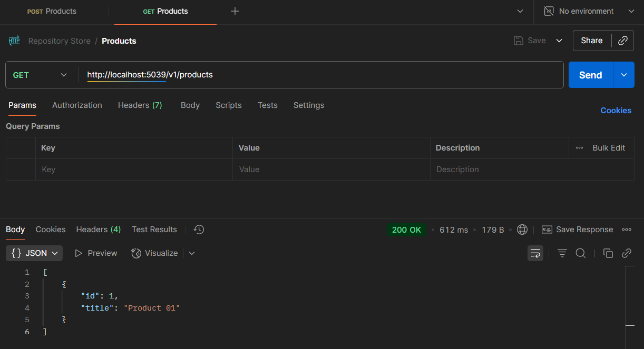The height and width of the screenshot is (349, 644).
Task: Open the Authorization tab
Action: coord(77,105)
